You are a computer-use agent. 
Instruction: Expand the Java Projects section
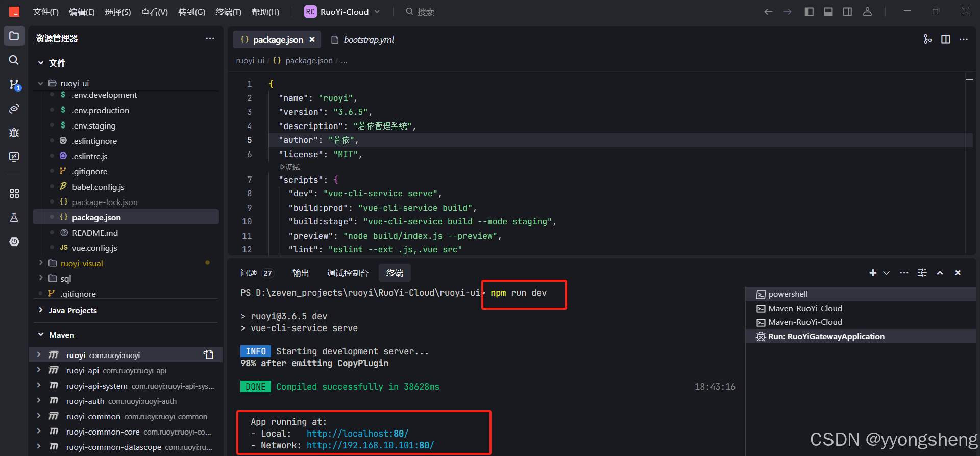(41, 310)
